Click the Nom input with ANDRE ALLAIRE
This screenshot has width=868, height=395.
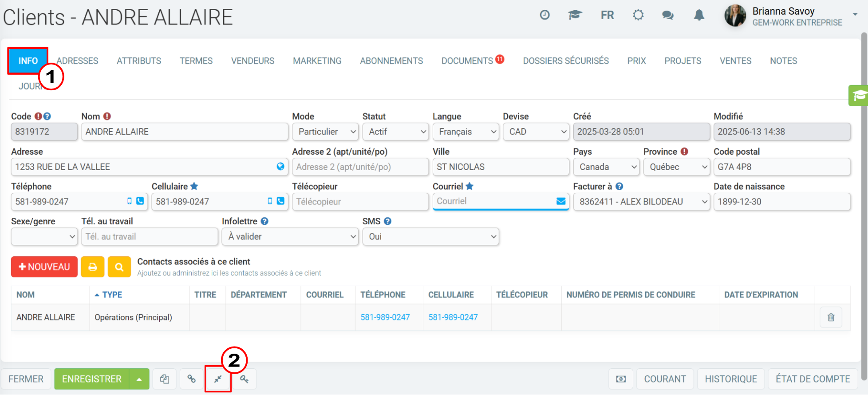185,132
